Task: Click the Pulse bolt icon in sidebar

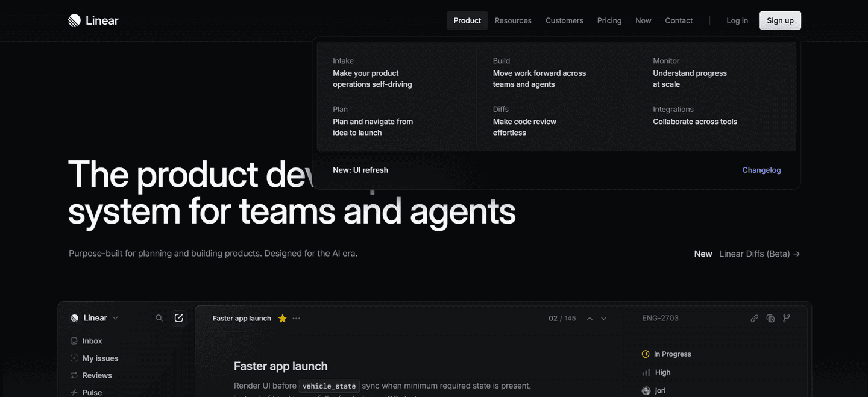Action: [74, 392]
